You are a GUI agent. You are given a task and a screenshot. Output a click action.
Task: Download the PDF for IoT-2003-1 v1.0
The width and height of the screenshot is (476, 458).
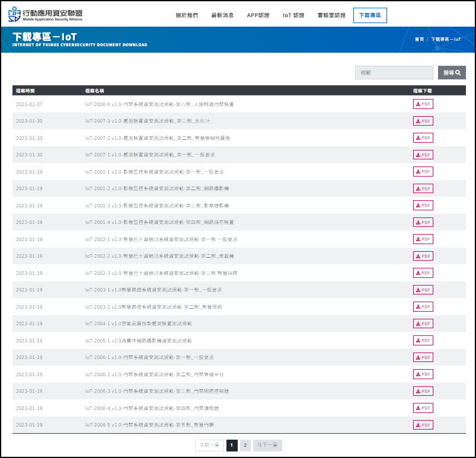click(423, 290)
